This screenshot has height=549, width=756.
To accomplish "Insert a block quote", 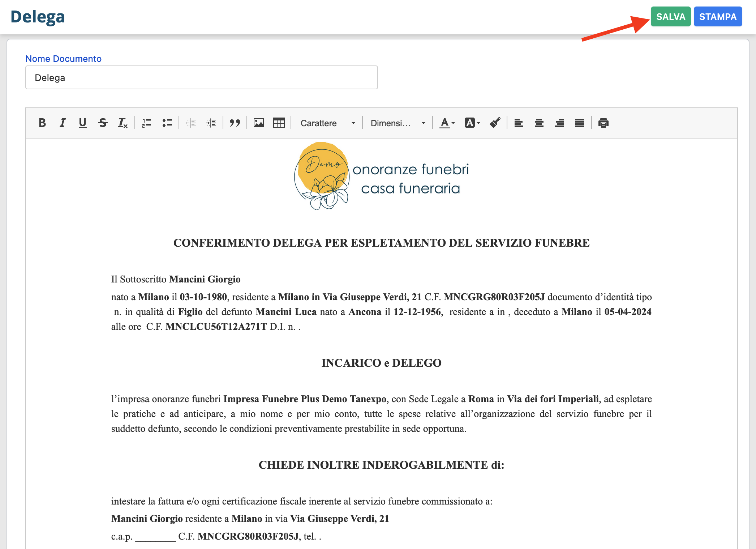I will [x=235, y=123].
